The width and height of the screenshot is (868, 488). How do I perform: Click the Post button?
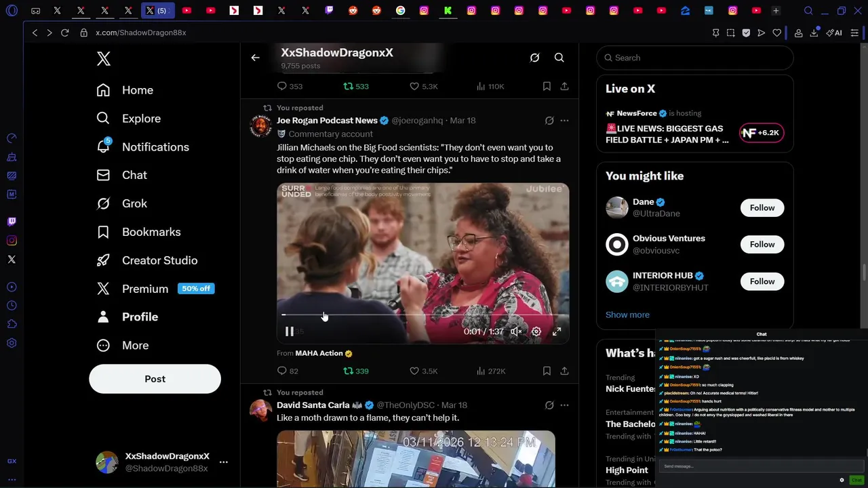click(x=155, y=379)
